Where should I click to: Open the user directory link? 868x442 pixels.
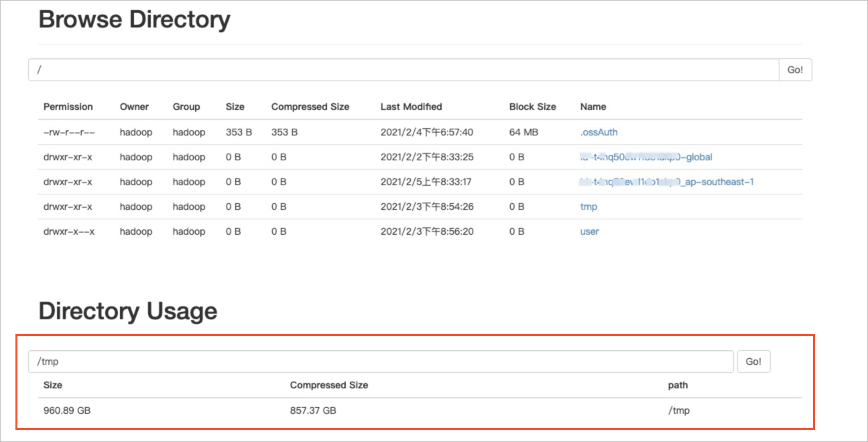coord(589,231)
